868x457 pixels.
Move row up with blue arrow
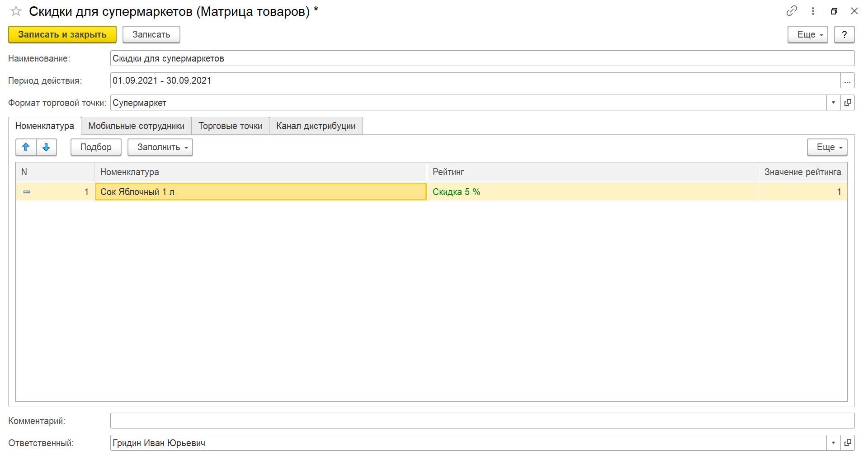(26, 147)
